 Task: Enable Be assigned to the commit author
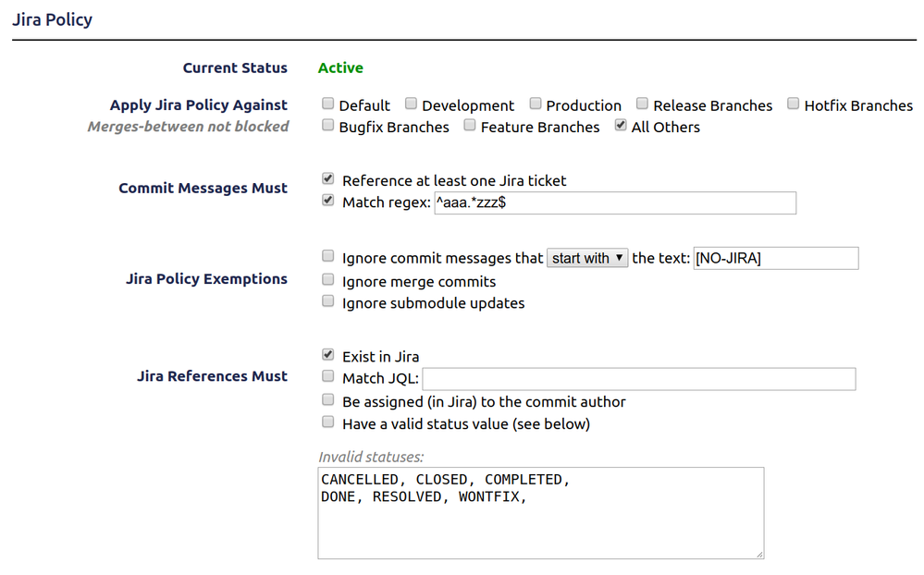(x=327, y=400)
